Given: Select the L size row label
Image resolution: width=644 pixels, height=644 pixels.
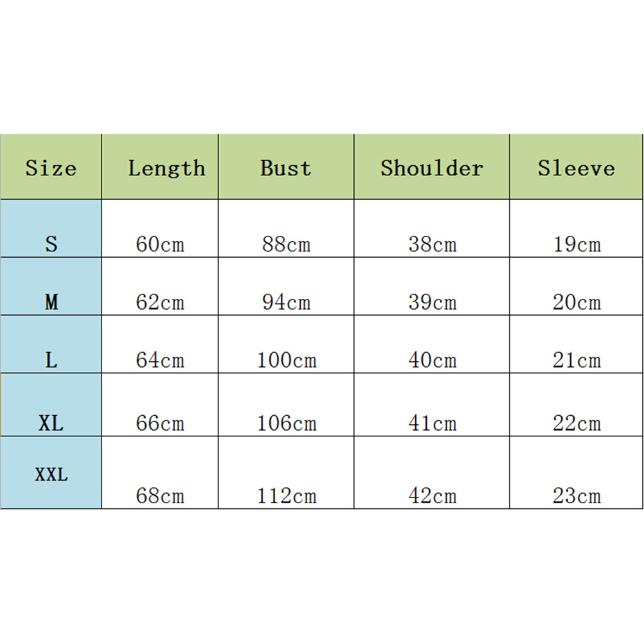Looking at the screenshot, I should point(51,359).
